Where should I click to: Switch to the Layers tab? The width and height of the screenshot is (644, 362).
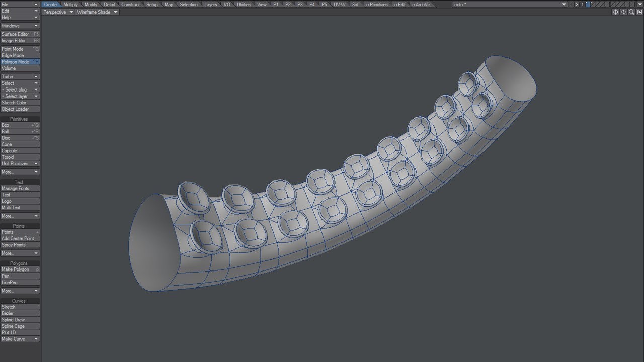[x=211, y=5]
